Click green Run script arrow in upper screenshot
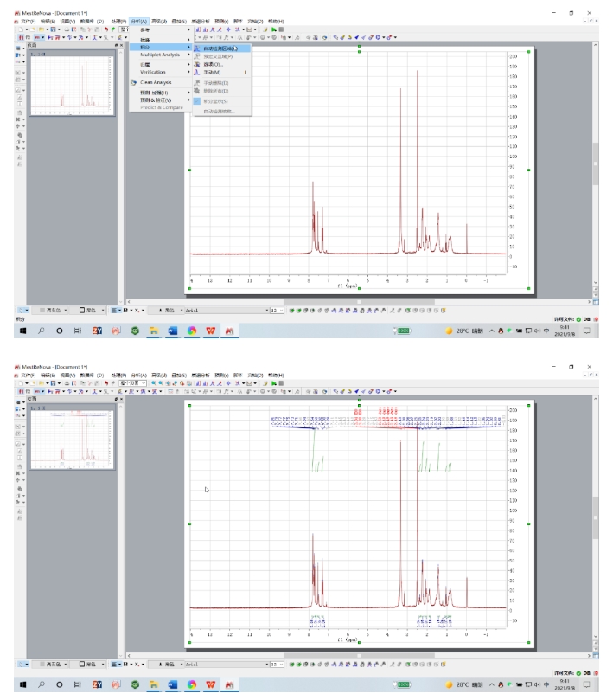 [274, 30]
